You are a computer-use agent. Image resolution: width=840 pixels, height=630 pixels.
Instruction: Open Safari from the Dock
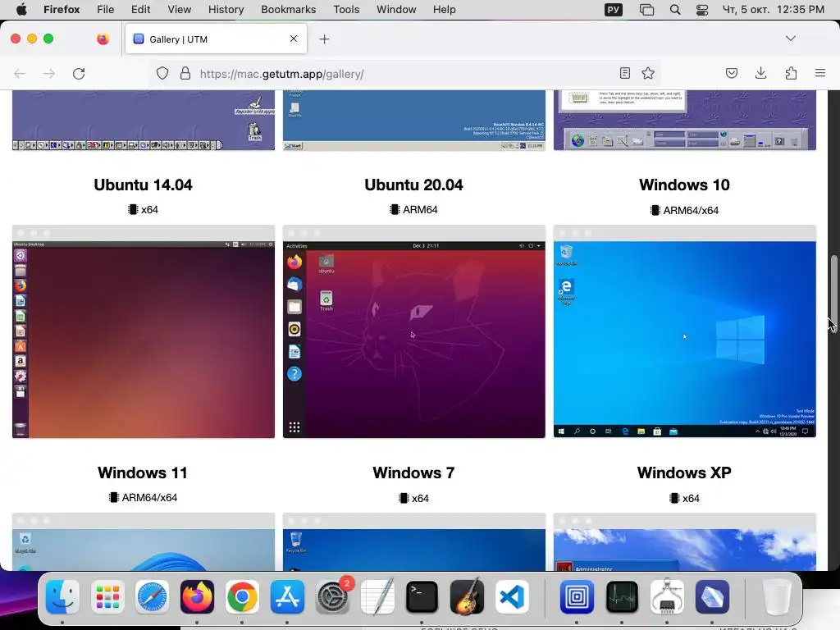[152, 596]
